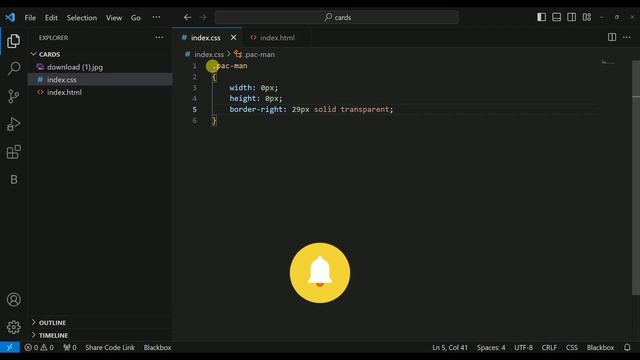Go back using the left arrow
The height and width of the screenshot is (360, 640).
[187, 17]
